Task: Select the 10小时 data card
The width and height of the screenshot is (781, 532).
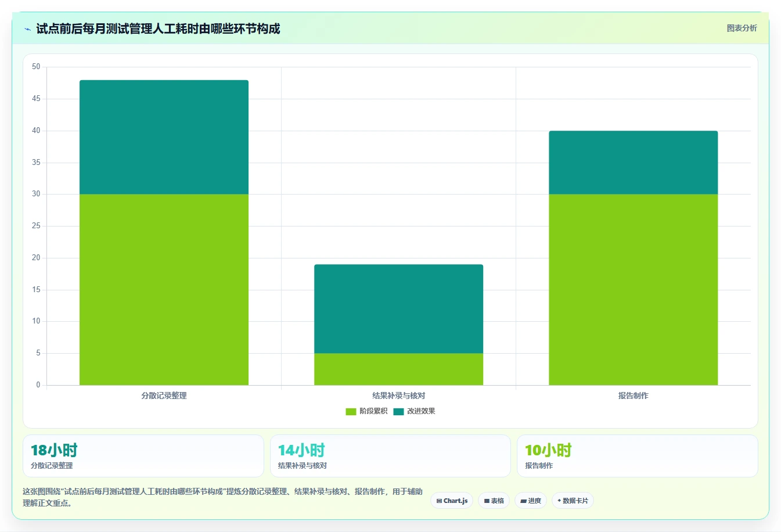Action: point(638,456)
